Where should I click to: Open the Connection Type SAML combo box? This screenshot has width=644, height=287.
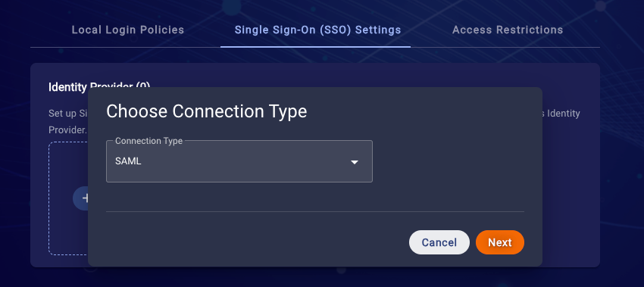(239, 161)
